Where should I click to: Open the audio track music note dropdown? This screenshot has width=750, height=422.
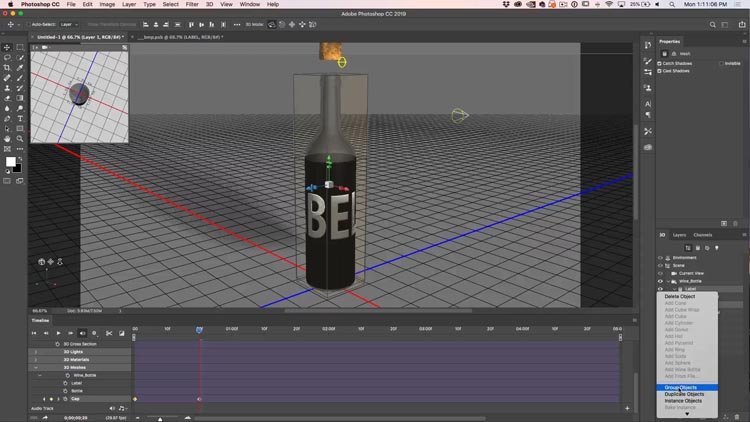coord(122,408)
